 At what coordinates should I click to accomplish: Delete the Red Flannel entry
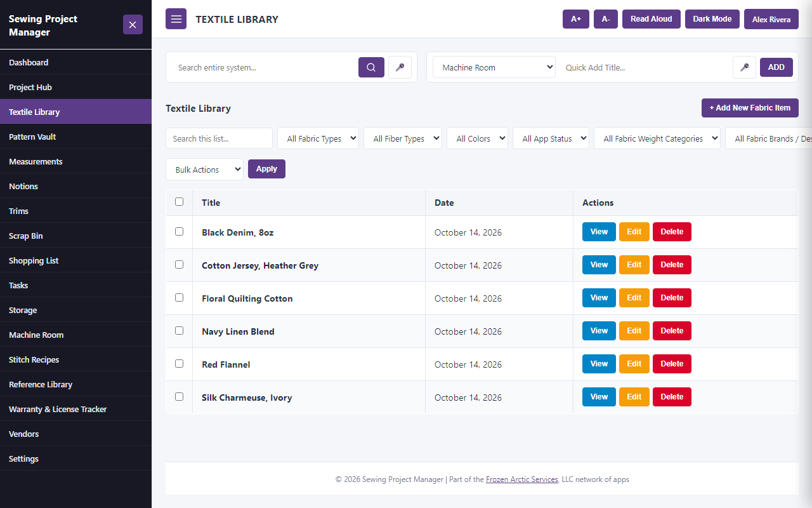(672, 364)
